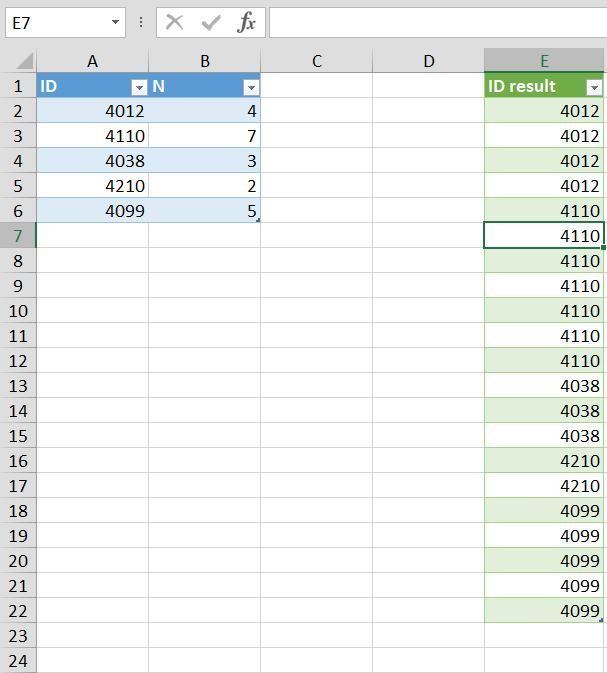607x673 pixels.
Task: Select row 23 header
Action: point(18,636)
